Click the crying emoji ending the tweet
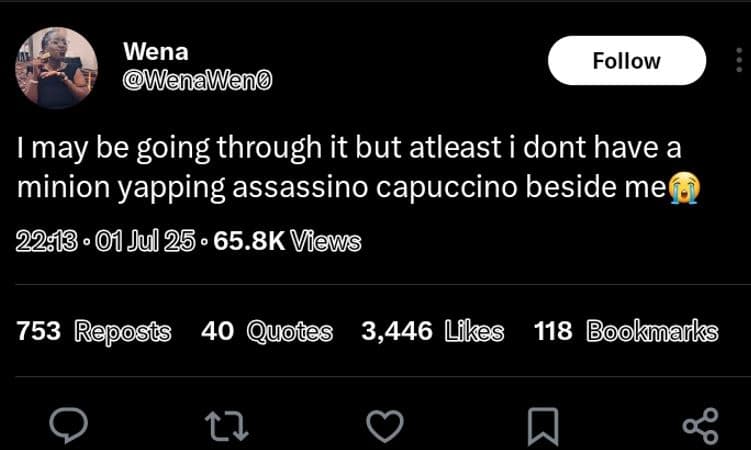The image size is (751, 450). pos(684,186)
